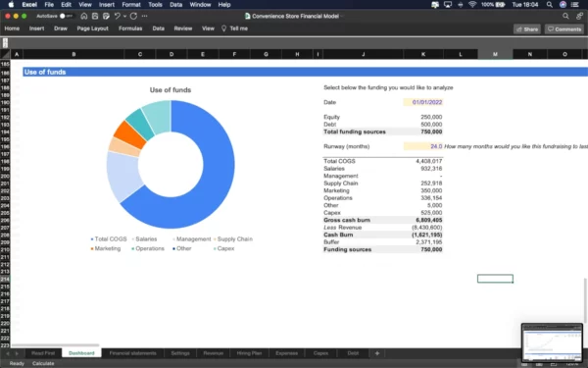Switch to the Financial statements sheet tab
Image resolution: width=588 pixels, height=368 pixels.
[x=132, y=353]
